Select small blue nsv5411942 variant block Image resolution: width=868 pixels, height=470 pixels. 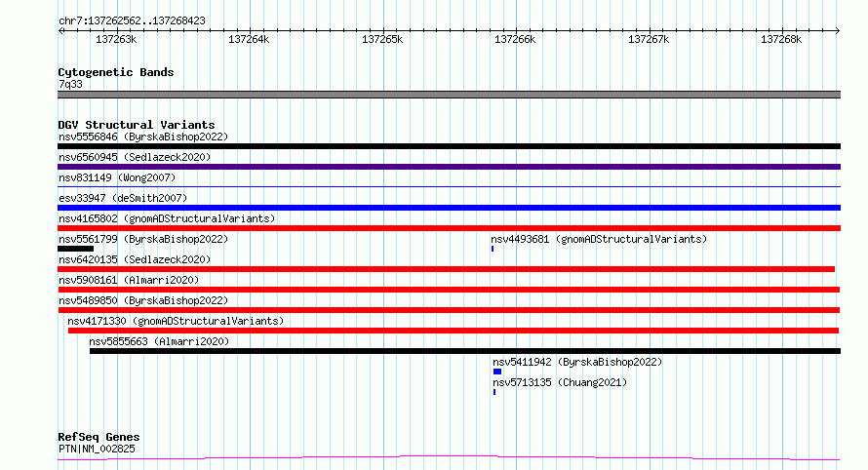(x=497, y=372)
